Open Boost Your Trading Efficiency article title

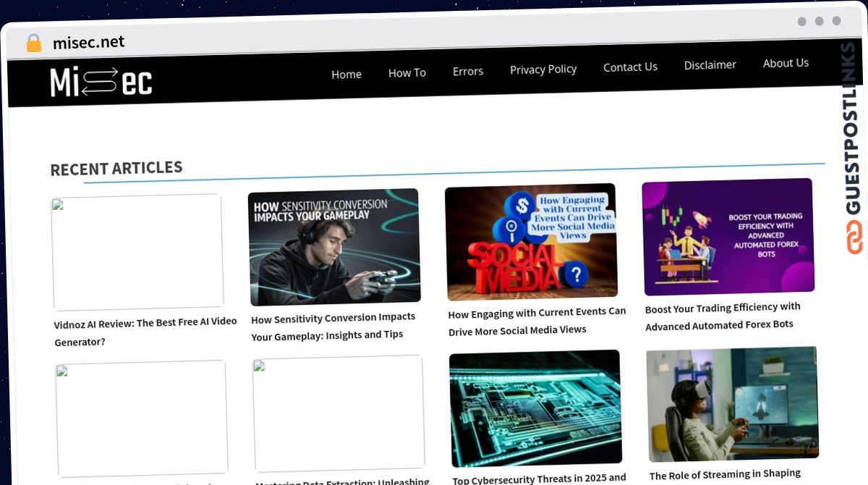click(x=722, y=316)
